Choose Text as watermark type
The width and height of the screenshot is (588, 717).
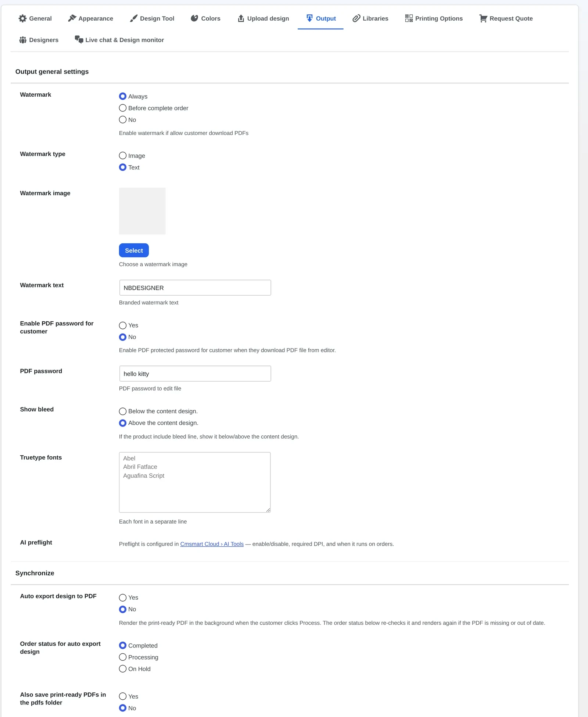(x=123, y=167)
